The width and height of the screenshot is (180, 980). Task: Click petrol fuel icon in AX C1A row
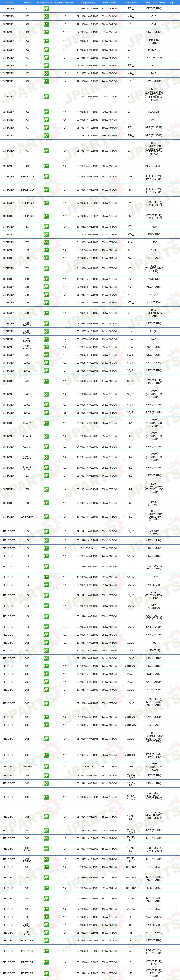[x=46, y=16]
